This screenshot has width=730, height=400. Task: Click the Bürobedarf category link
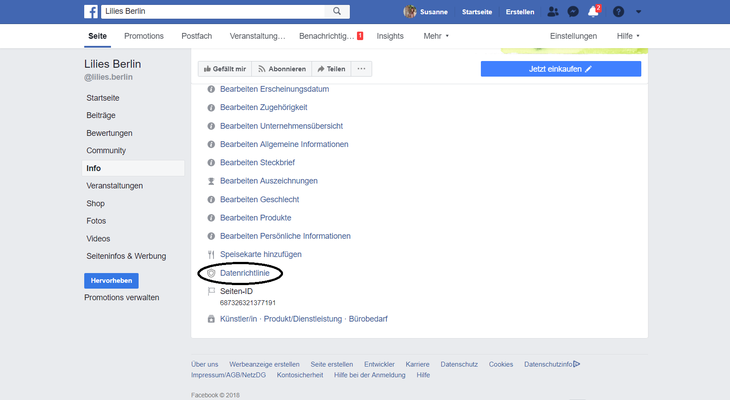368,319
